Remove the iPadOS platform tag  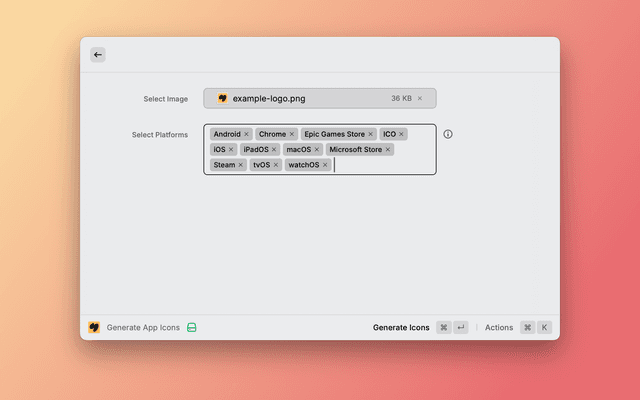tap(274, 150)
